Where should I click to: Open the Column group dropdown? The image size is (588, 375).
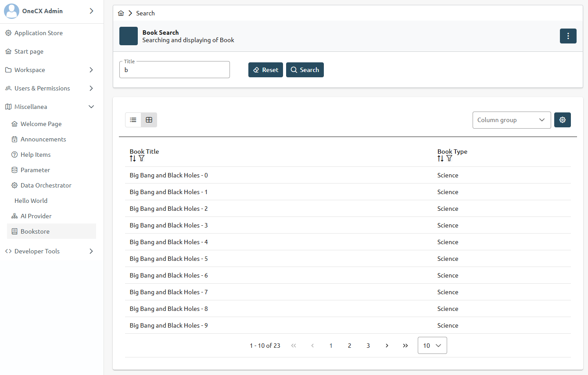coord(512,120)
